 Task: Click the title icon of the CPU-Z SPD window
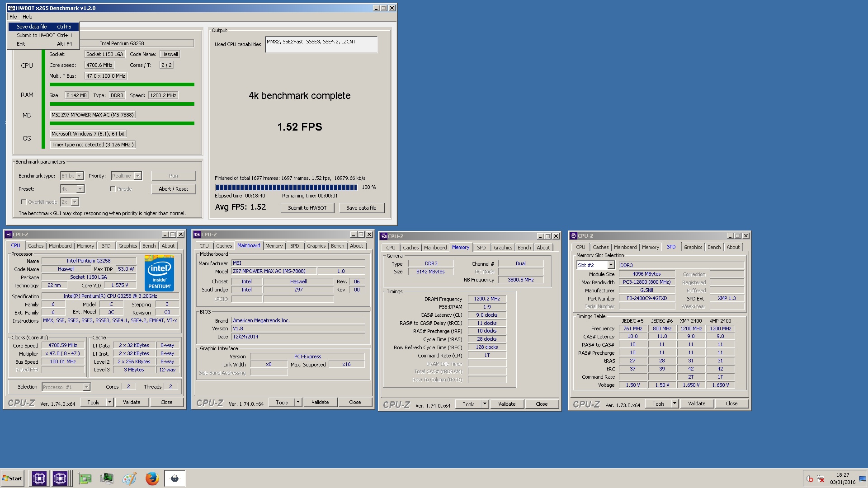tap(573, 236)
